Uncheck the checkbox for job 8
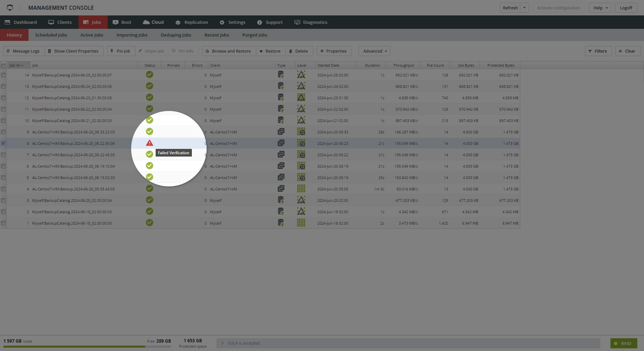 3,143
